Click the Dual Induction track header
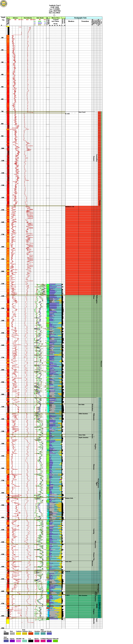This screenshot has width=133, height=644. coord(28,18)
